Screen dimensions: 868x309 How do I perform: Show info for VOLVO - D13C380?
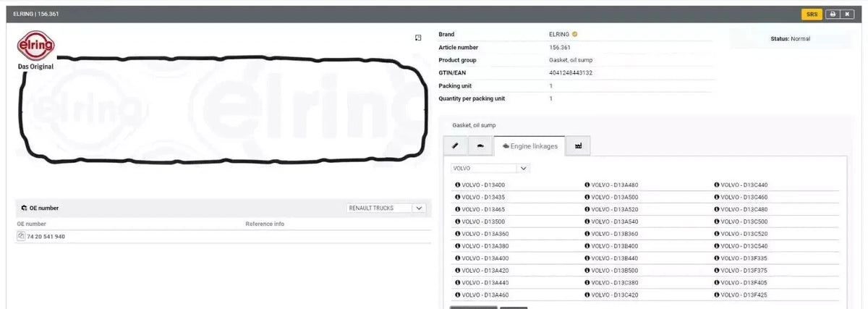tap(587, 283)
